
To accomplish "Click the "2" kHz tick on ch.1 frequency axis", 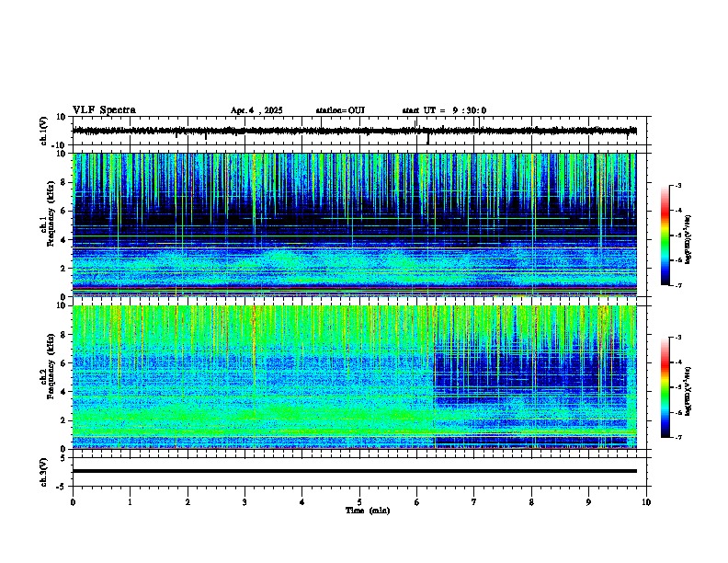I will (x=64, y=269).
